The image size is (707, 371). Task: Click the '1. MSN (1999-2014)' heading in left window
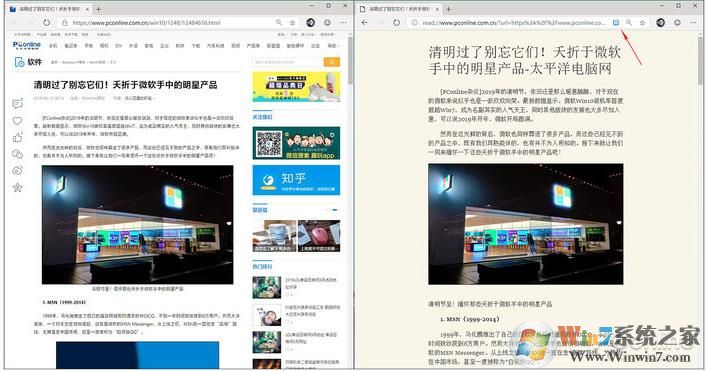tap(64, 302)
